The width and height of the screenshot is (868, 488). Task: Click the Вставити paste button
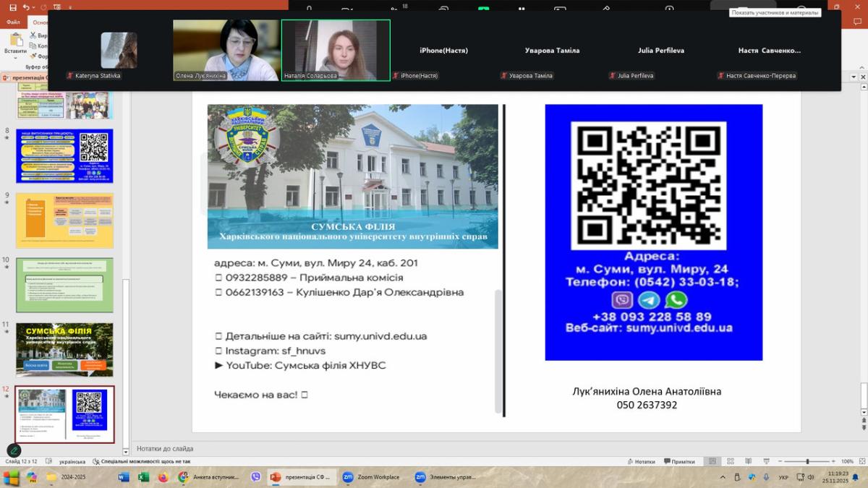15,42
